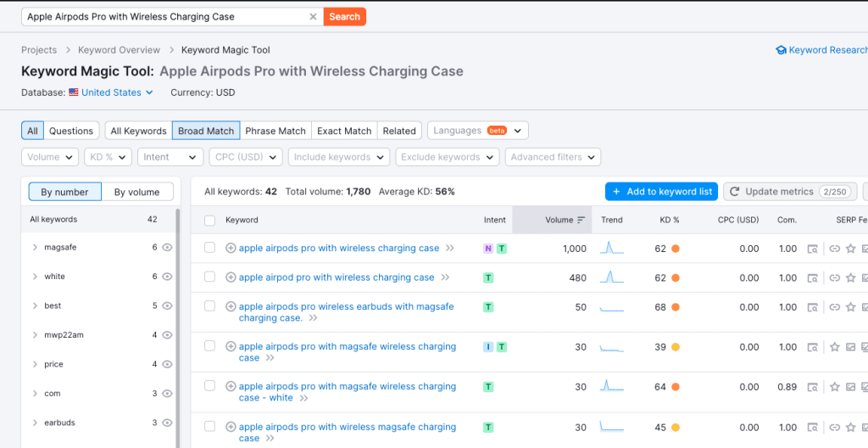Open the CPC (USD) filter dropdown

tap(246, 158)
